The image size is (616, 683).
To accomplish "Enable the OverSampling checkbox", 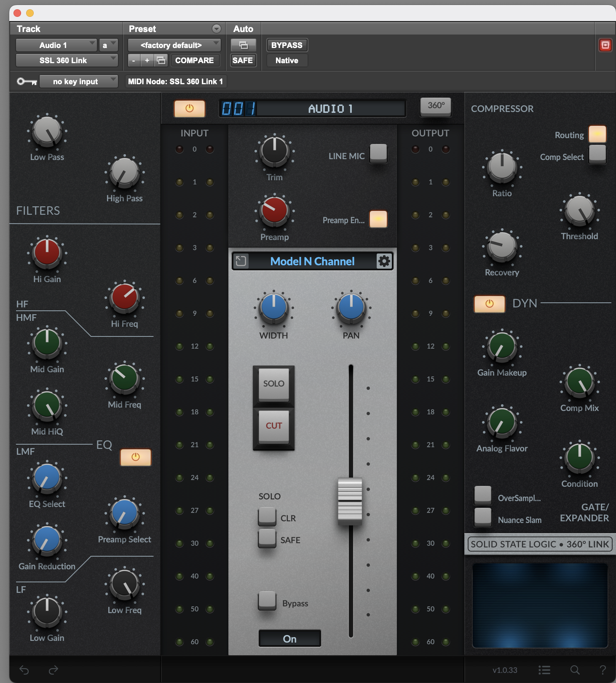I will click(x=483, y=495).
